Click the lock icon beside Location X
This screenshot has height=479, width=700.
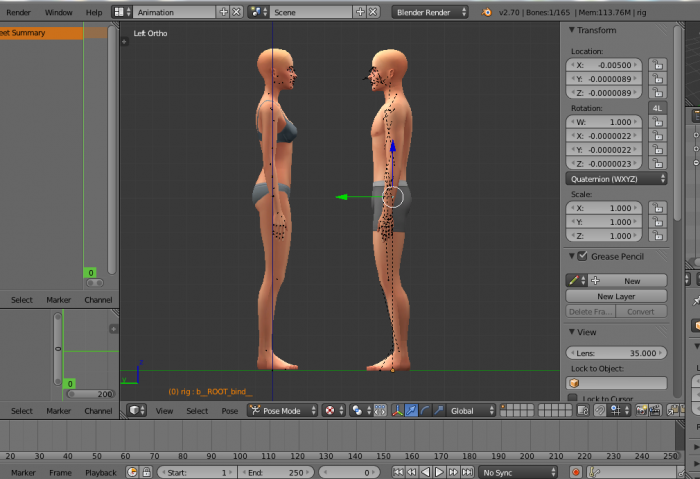pos(657,65)
